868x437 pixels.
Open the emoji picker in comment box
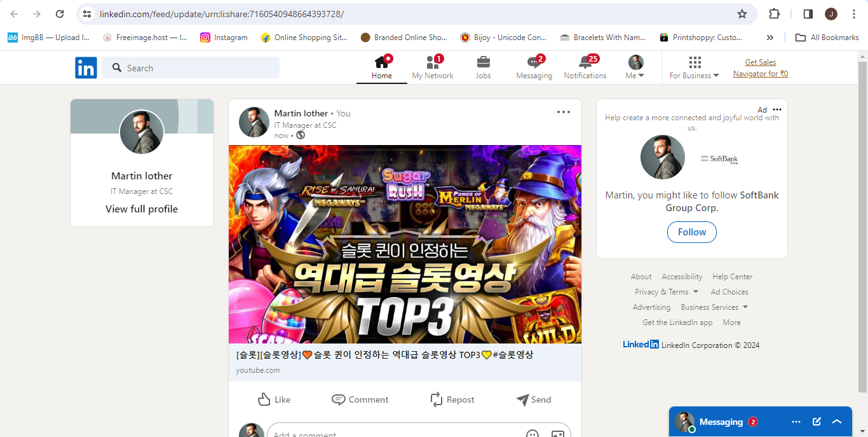click(x=532, y=434)
